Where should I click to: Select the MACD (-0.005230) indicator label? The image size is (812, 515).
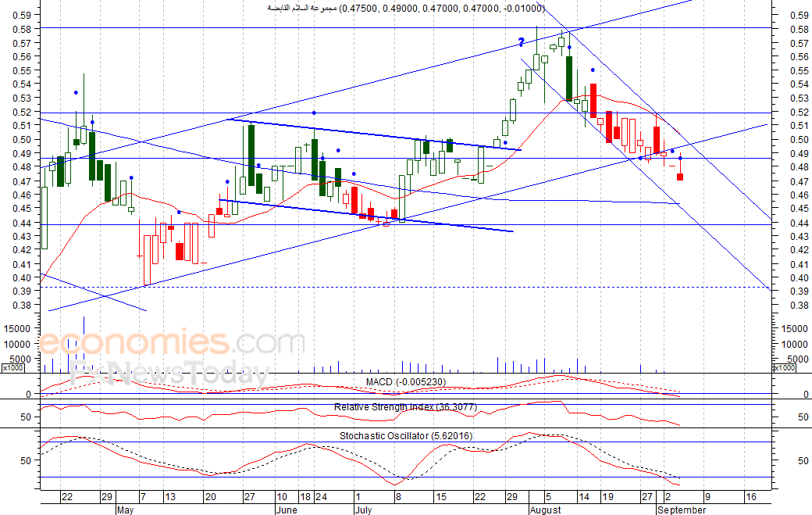(x=406, y=382)
